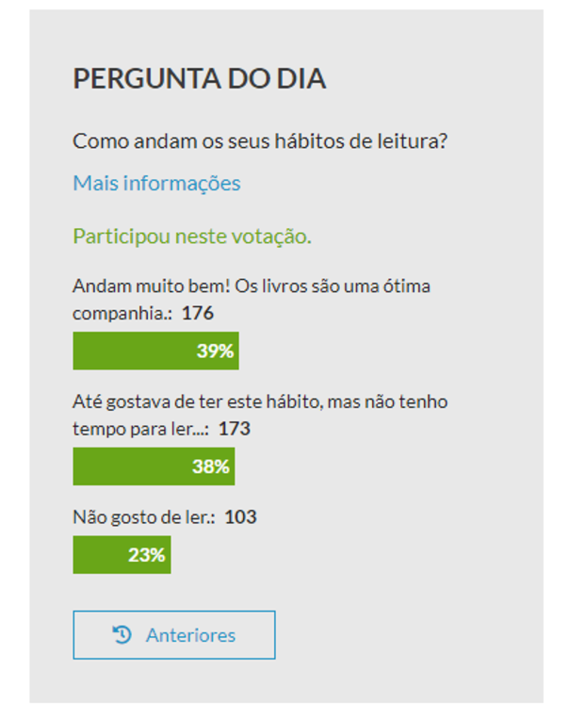Click 'tempo para ler...' text line
This screenshot has height=720, width=585.
pyautogui.click(x=141, y=429)
